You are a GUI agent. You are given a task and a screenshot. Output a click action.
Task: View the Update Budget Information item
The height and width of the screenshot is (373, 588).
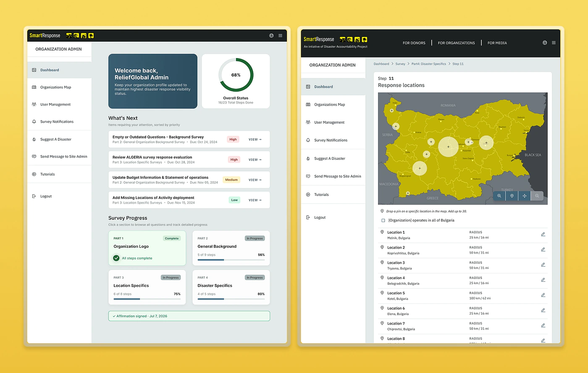pyautogui.click(x=255, y=180)
